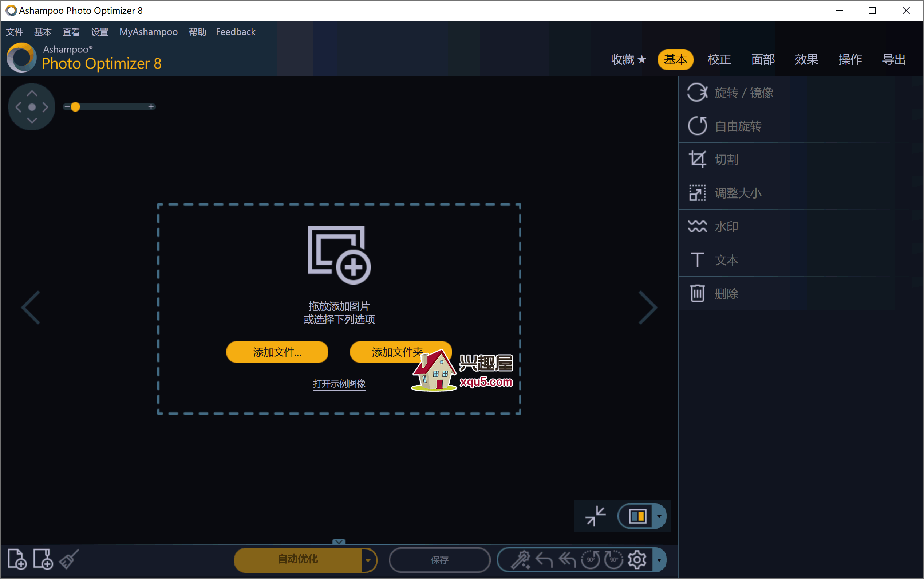Click the add folder icon in bottom toolbar

[x=43, y=559]
